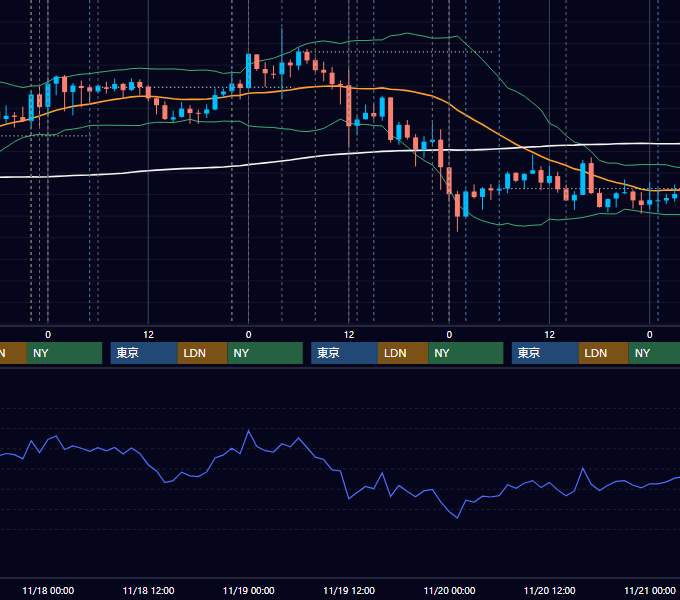Click the hour label 12 above 11/19 12:00
Image resolution: width=680 pixels, height=600 pixels.
(x=349, y=335)
